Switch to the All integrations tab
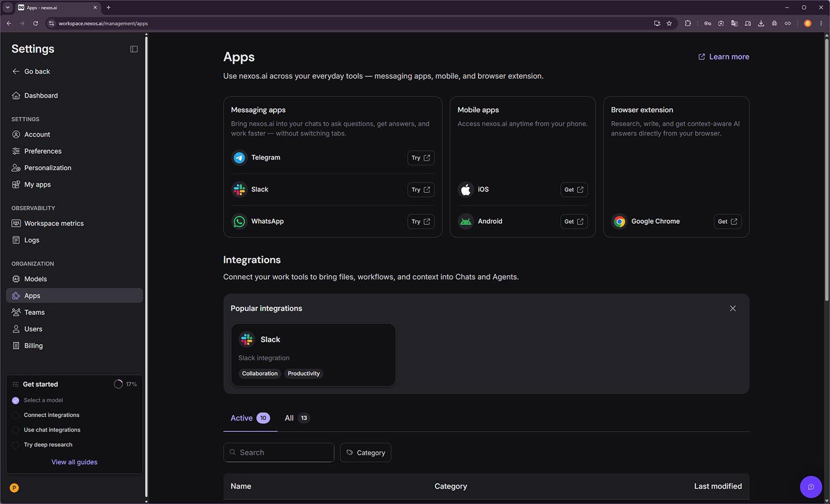Image resolution: width=830 pixels, height=504 pixels. point(297,418)
